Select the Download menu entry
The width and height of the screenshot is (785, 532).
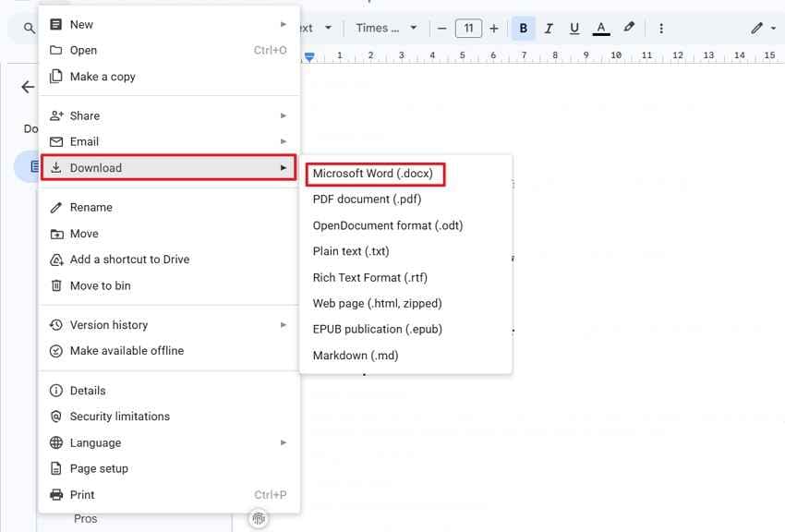pyautogui.click(x=169, y=168)
